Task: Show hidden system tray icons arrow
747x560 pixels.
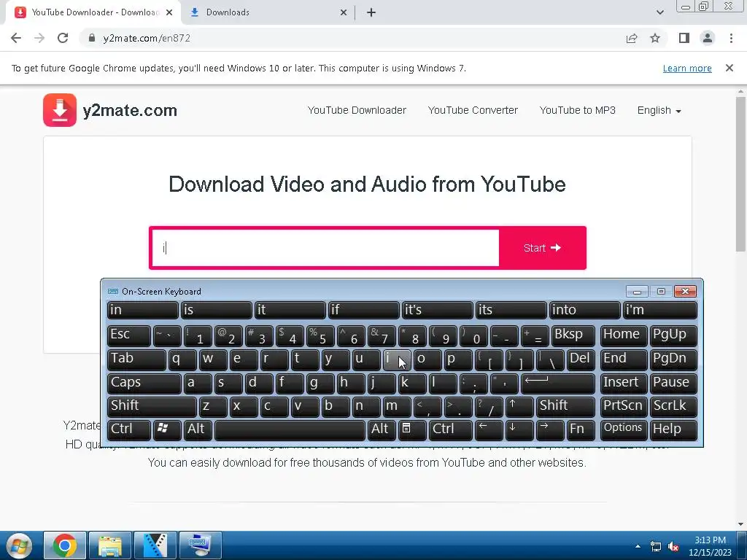Action: [x=638, y=546]
